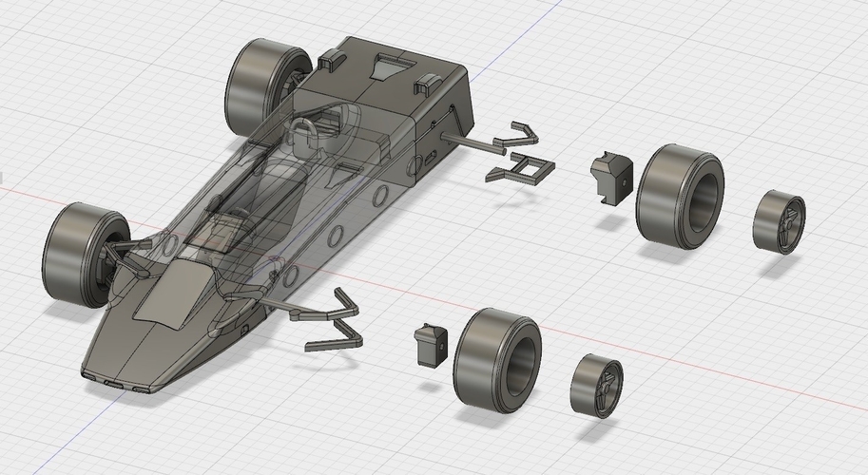Select the rear lower rectangular wishbone frame
The height and width of the screenshot is (475, 868).
[520, 167]
